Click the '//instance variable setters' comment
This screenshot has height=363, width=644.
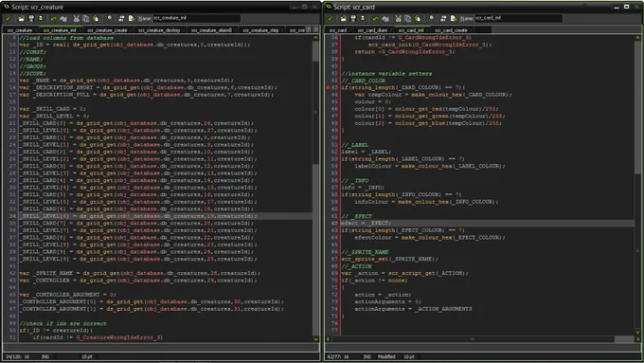pyautogui.click(x=386, y=74)
